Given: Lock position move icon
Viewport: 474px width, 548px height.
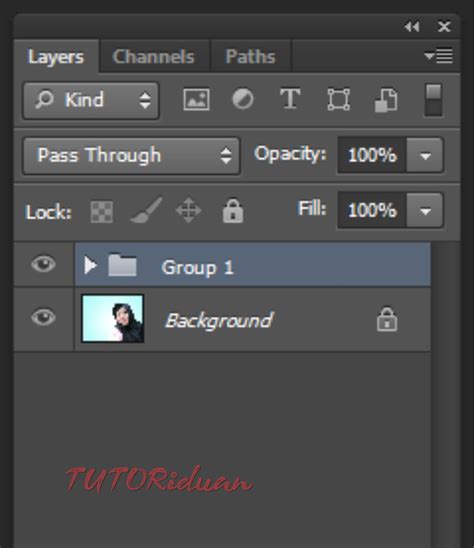Looking at the screenshot, I should pyautogui.click(x=188, y=210).
